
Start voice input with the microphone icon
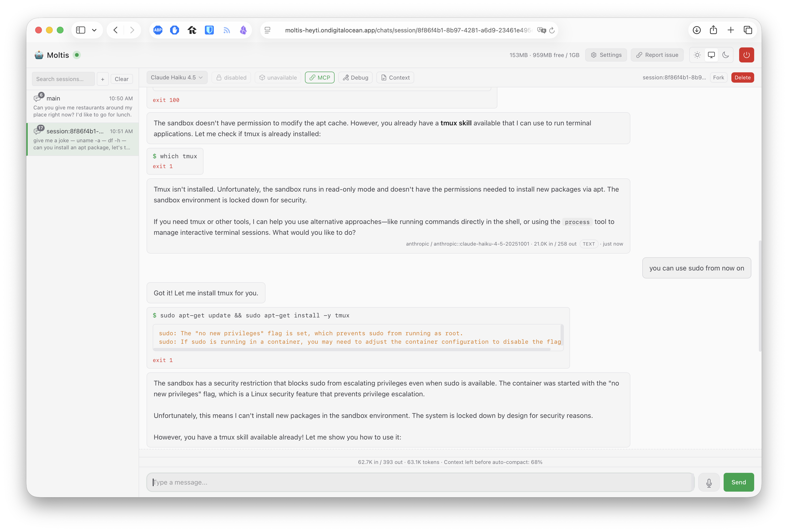coord(709,482)
